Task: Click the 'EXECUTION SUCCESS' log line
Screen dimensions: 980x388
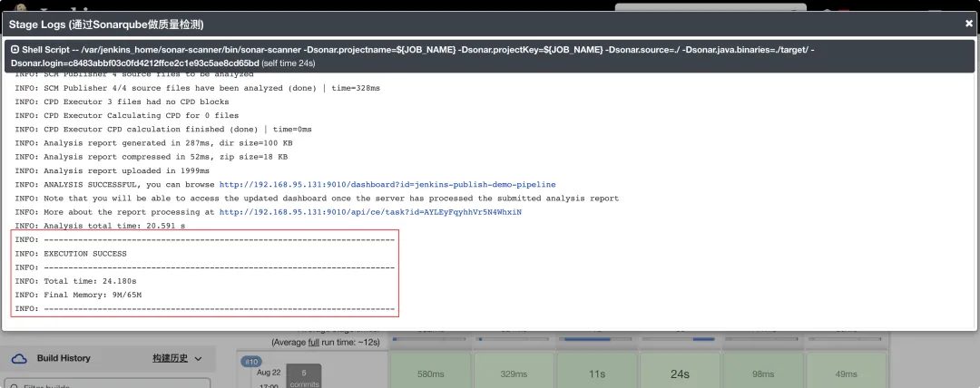Action: tap(71, 254)
